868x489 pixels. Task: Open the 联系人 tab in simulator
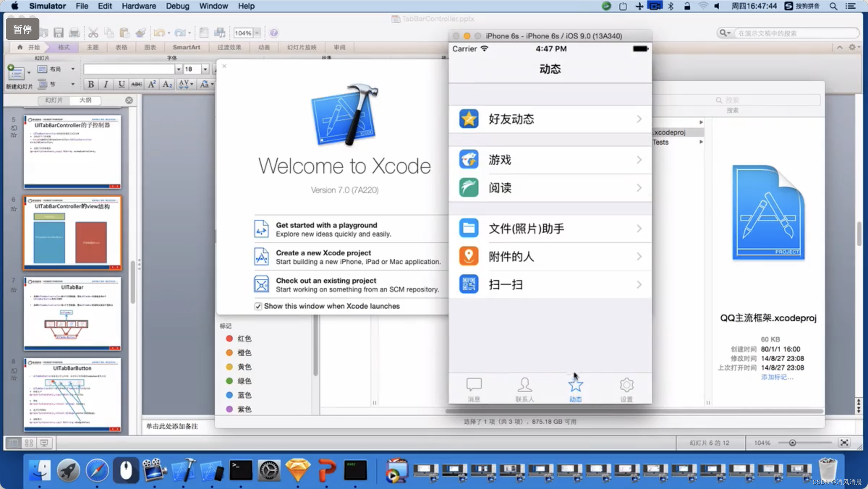524,390
